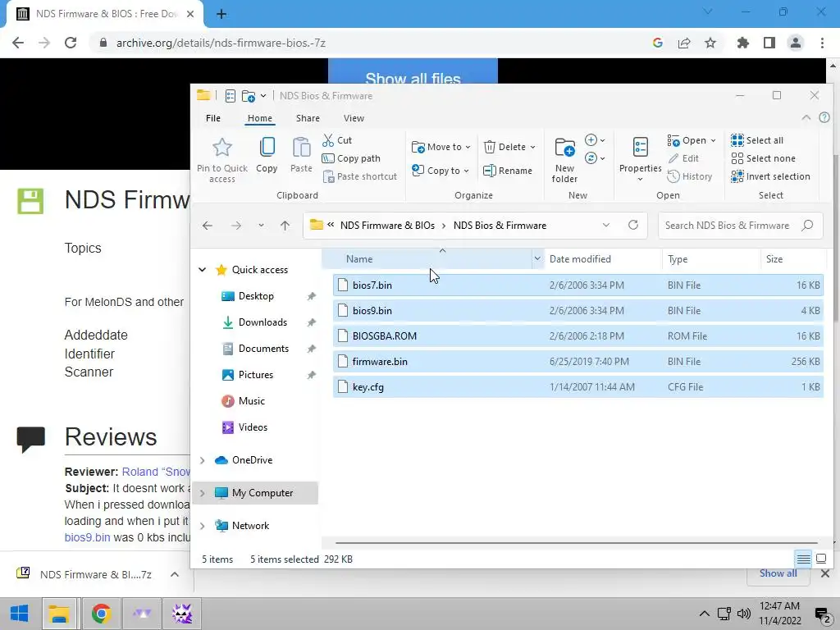840x630 pixels.
Task: Expand address bar history dropdown
Action: 606,225
